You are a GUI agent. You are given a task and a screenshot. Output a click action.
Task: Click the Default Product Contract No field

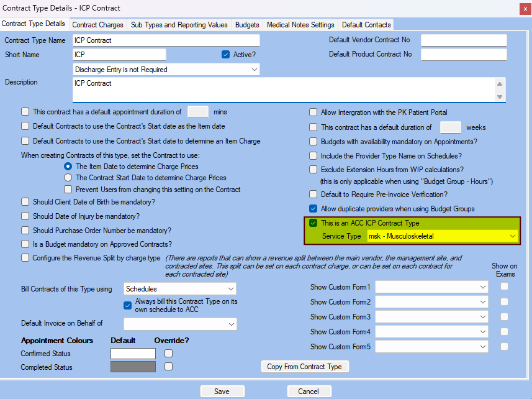(464, 54)
